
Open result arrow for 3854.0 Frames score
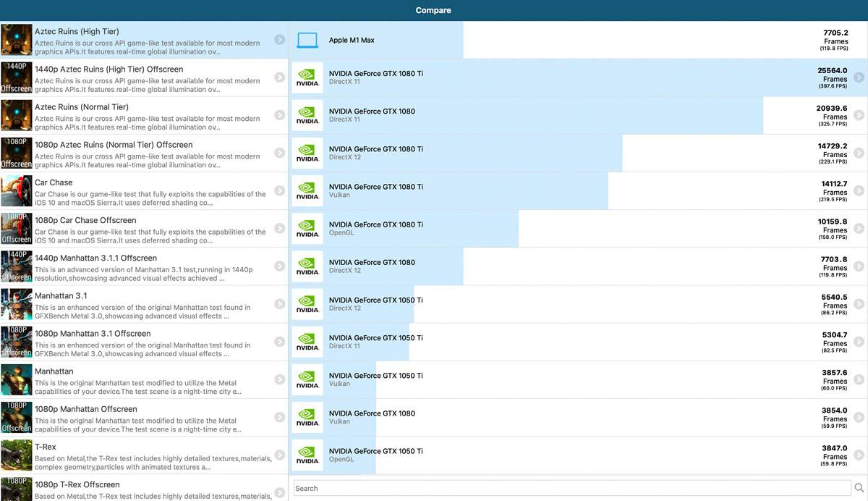coord(859,417)
